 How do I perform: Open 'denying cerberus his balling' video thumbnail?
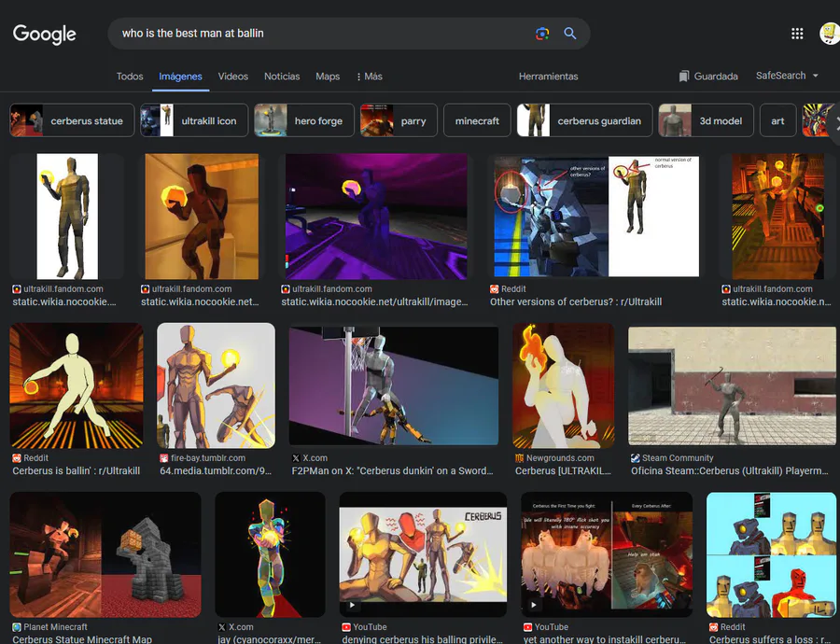point(423,554)
